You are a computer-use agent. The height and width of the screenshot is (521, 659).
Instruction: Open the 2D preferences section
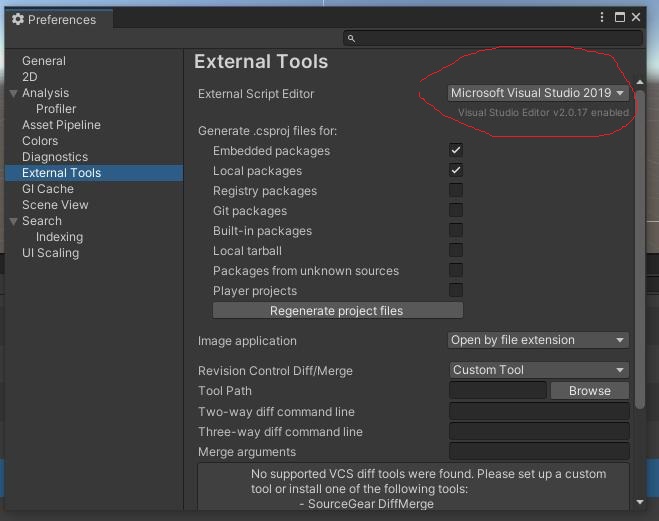point(30,77)
